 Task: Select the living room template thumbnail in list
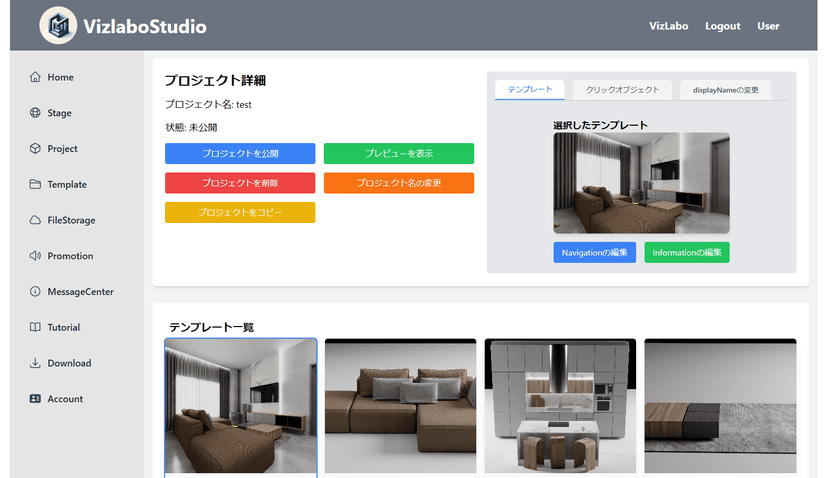241,406
